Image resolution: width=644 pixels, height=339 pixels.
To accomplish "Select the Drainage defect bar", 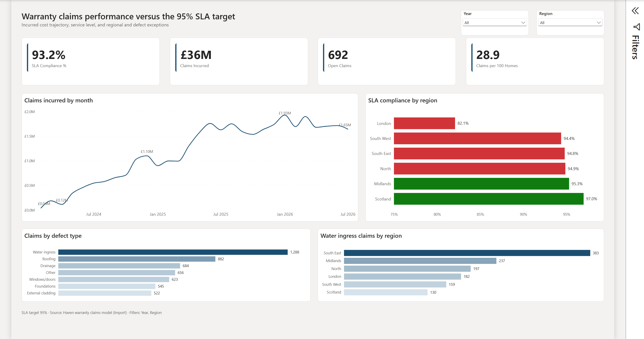I will (119, 266).
